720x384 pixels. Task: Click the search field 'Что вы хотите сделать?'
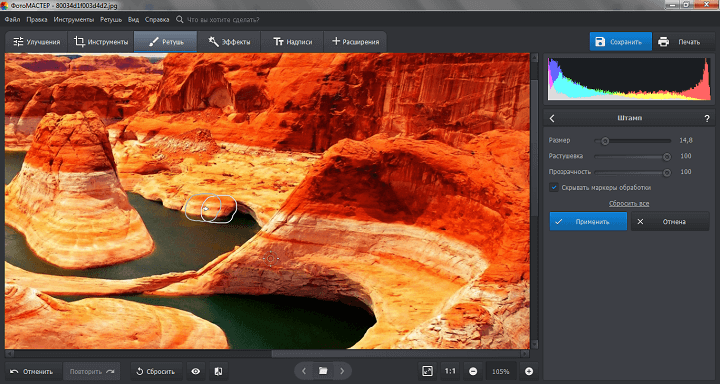[223, 20]
